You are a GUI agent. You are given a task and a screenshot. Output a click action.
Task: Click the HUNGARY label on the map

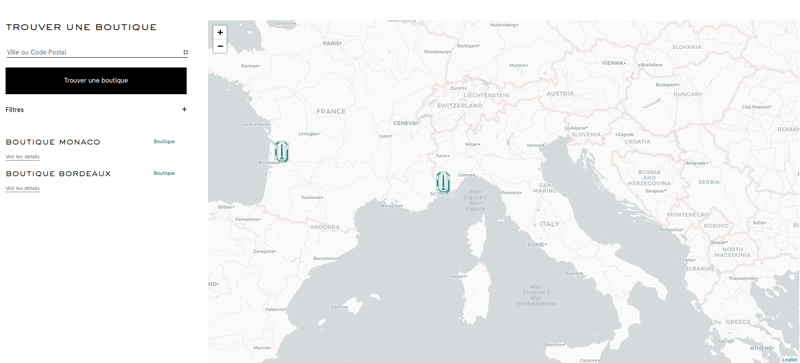(688, 94)
